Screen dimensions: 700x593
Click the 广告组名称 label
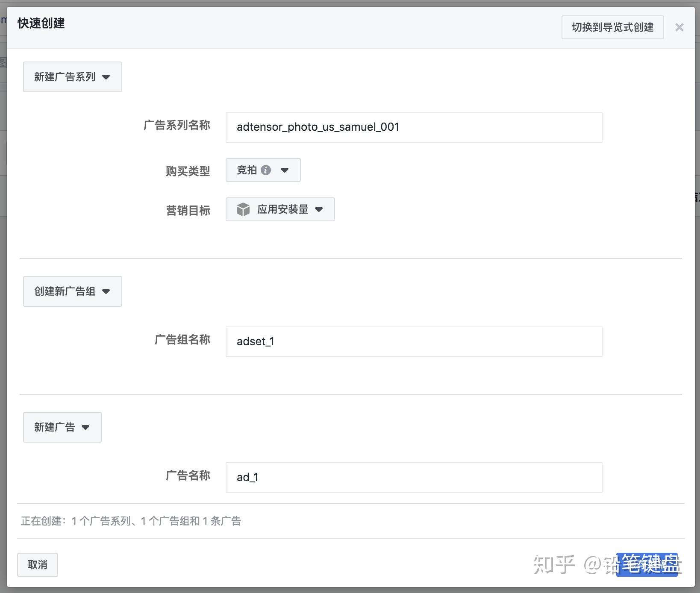tap(182, 339)
